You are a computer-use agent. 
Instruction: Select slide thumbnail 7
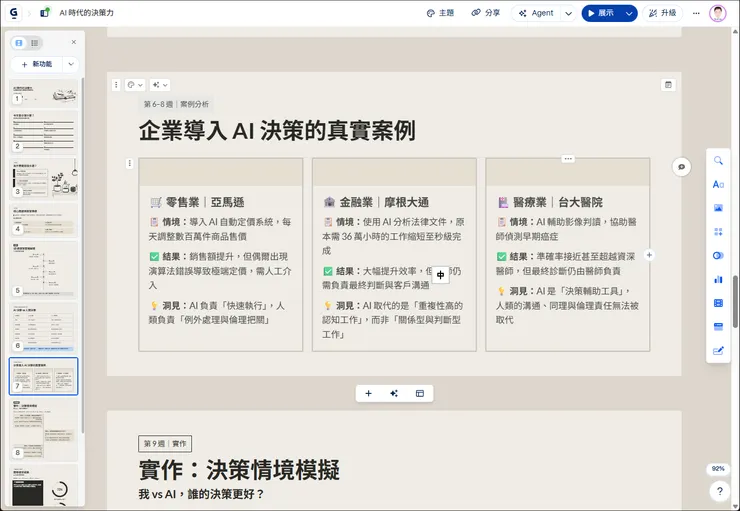click(43, 376)
